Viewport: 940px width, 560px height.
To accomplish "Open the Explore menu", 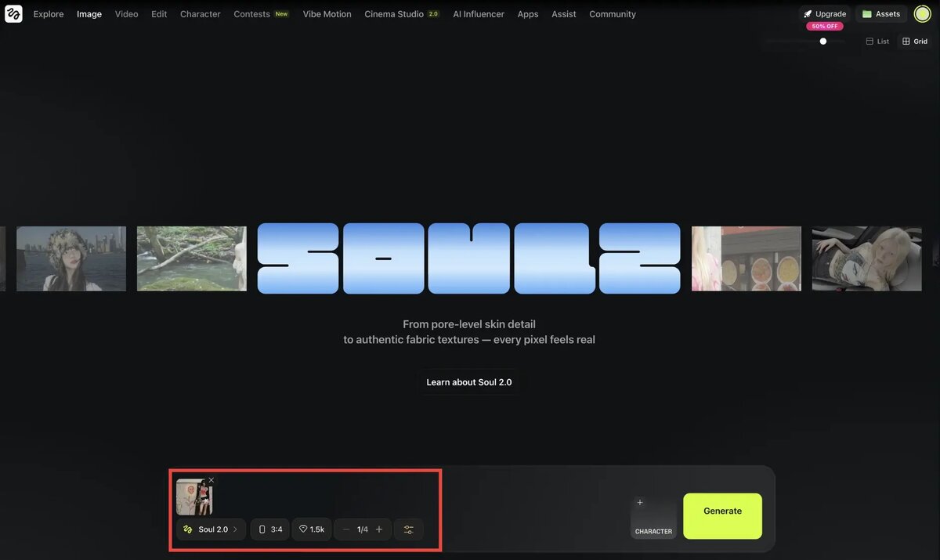I will 49,14.
